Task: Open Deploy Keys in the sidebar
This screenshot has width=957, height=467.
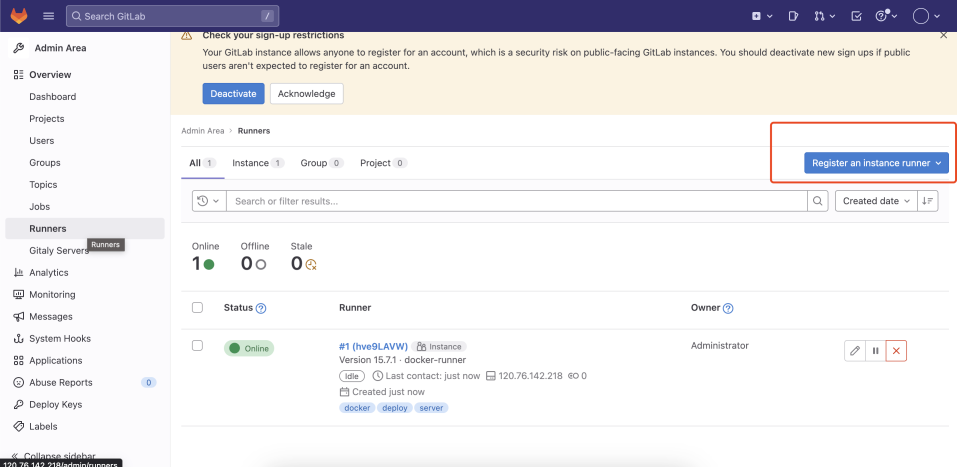Action: click(85, 404)
